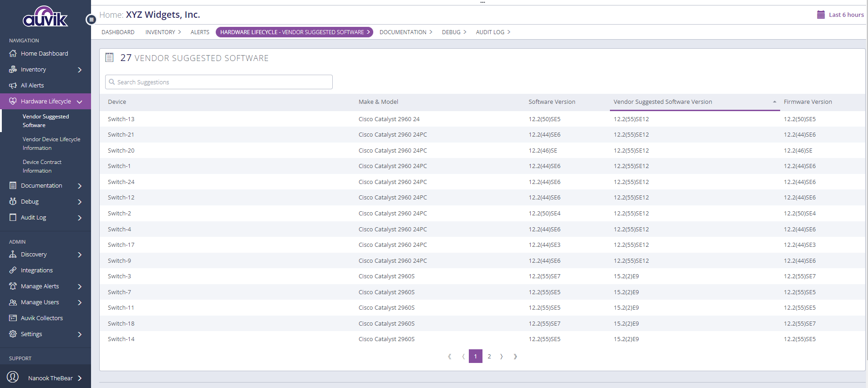868x388 pixels.
Task: Click the notepad icon beside Vendor Suggested Software
Action: click(109, 57)
